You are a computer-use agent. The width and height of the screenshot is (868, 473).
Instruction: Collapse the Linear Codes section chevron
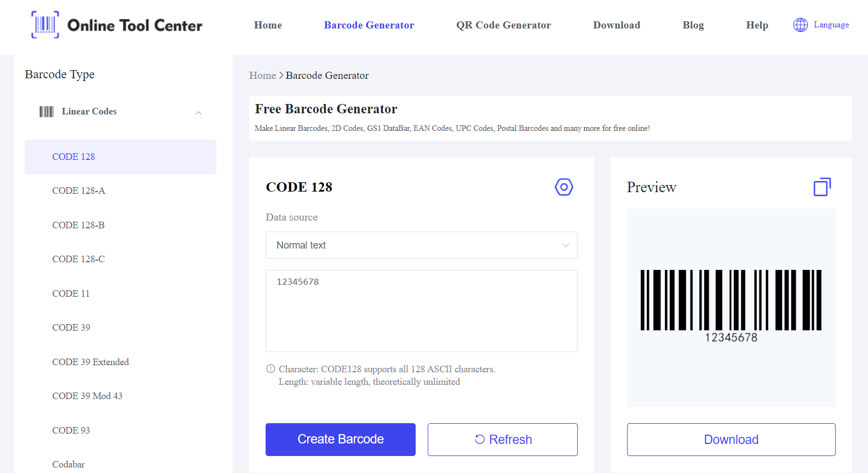[x=199, y=113]
